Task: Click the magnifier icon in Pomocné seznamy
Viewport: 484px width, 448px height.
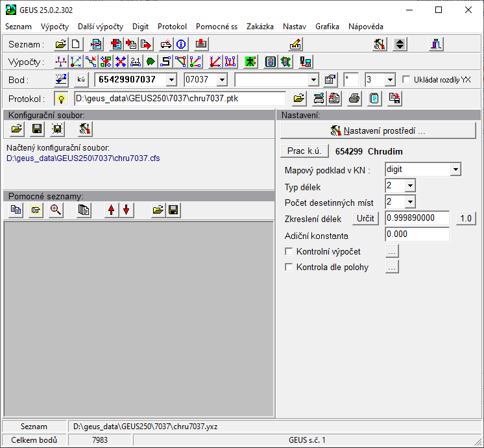Action: 56,210
